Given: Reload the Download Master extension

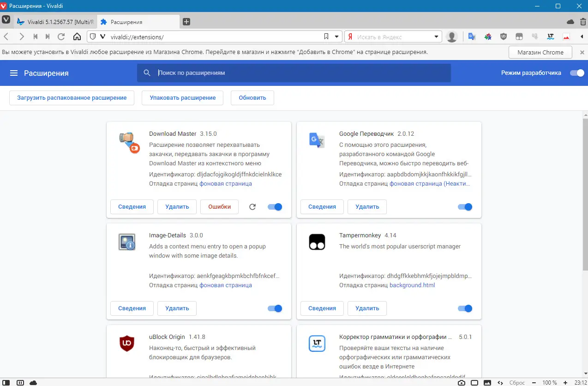Looking at the screenshot, I should (x=252, y=207).
